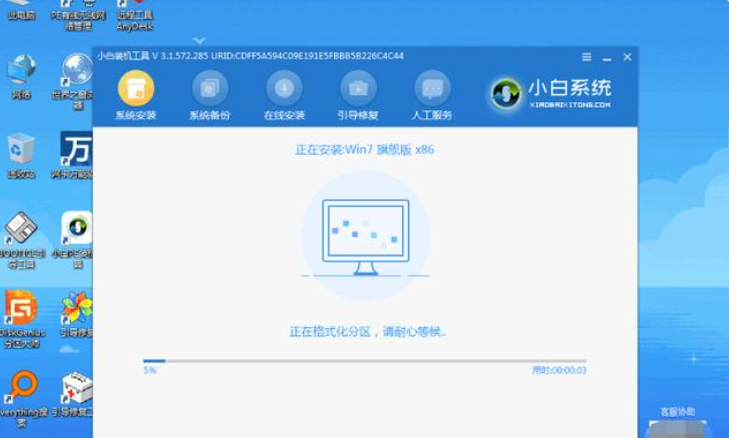Open the 在线安装 download icon

284,89
